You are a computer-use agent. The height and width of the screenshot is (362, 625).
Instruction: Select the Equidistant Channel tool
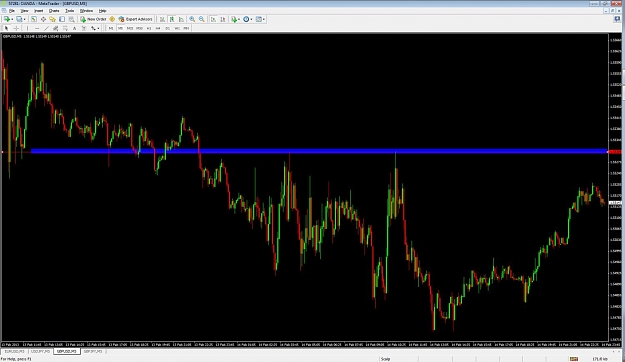coord(55,28)
